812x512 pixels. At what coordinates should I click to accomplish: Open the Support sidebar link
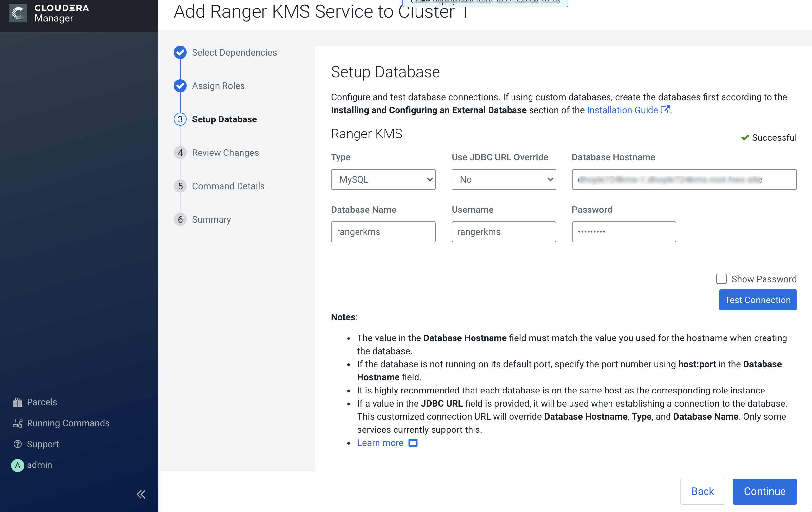[x=43, y=444]
